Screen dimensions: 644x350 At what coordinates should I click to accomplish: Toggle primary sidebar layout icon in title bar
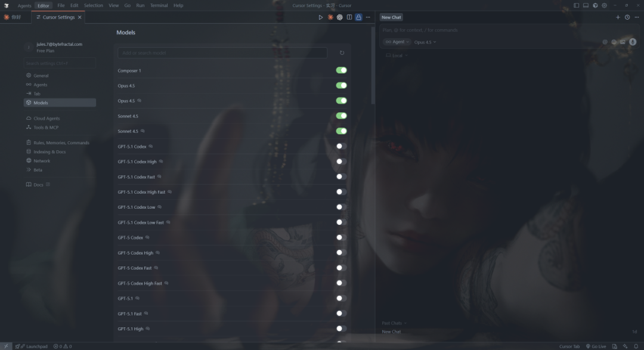576,5
